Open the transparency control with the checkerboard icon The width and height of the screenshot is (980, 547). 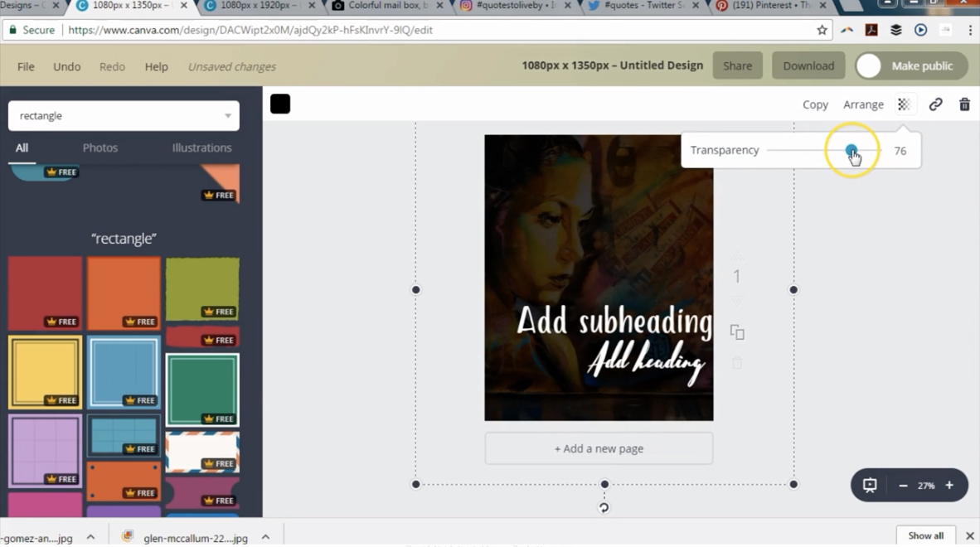(903, 104)
